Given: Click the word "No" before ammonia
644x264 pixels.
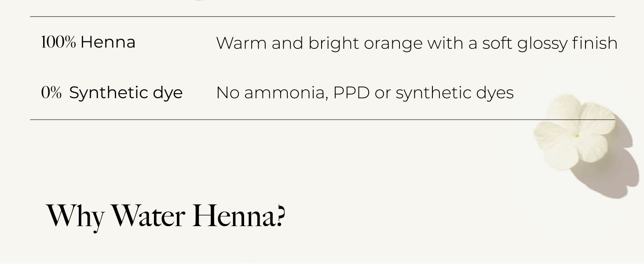Looking at the screenshot, I should (x=227, y=93).
